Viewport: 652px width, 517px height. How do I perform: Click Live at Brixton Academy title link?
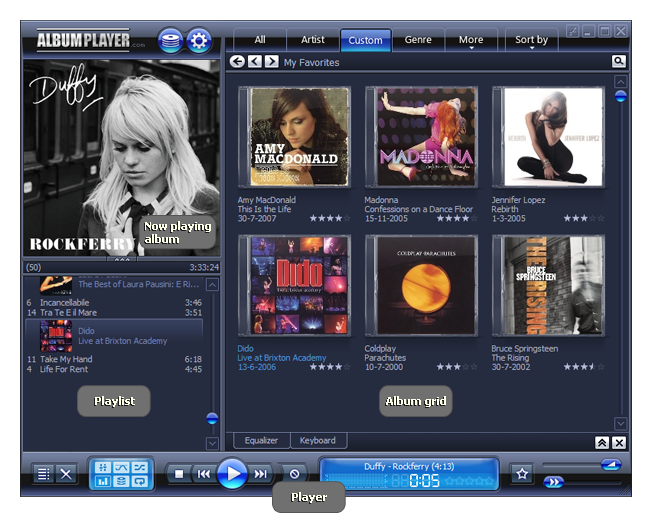tap(282, 358)
